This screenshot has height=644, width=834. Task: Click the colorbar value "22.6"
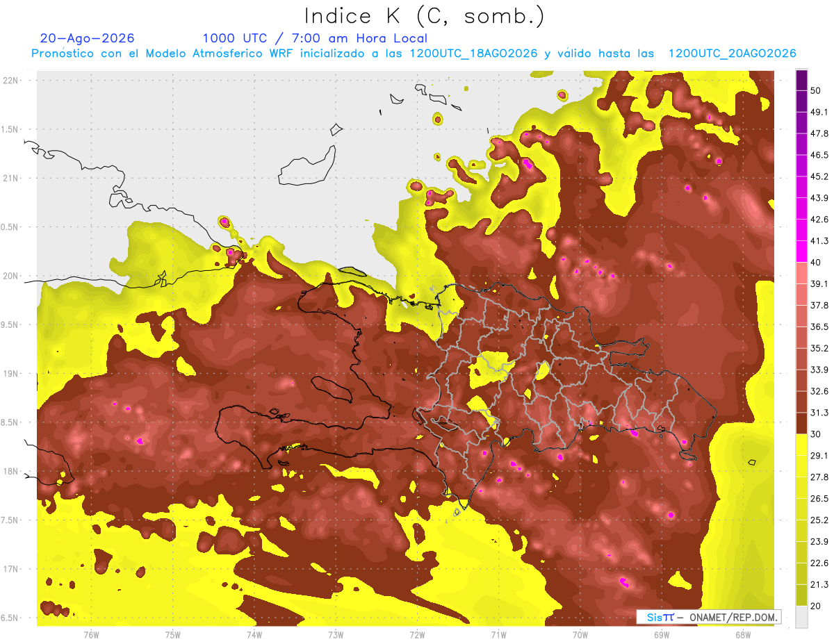point(819,563)
